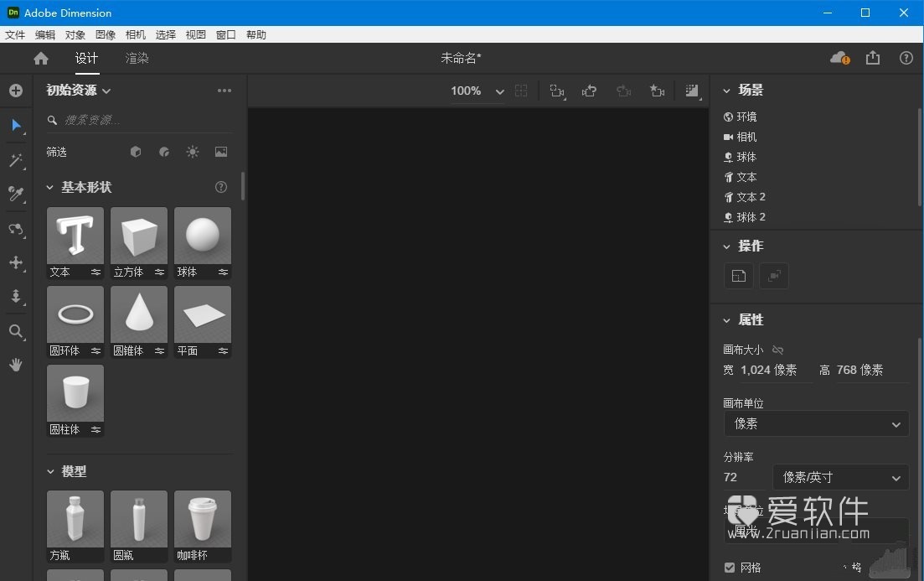Click the frame selection toolbar icon
924x581 pixels.
coord(557,91)
